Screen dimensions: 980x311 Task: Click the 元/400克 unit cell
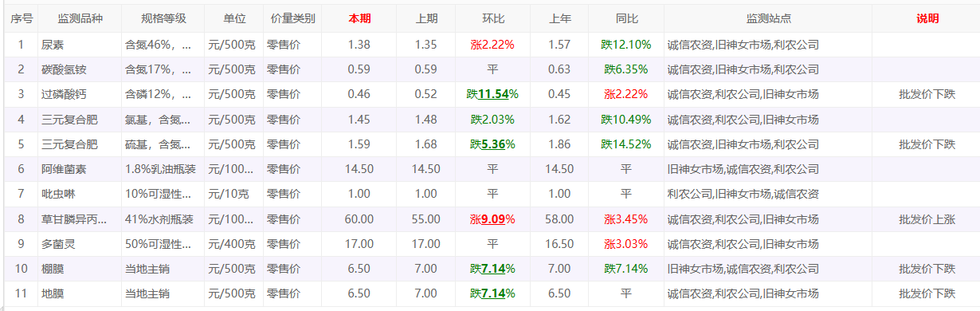[x=232, y=244]
